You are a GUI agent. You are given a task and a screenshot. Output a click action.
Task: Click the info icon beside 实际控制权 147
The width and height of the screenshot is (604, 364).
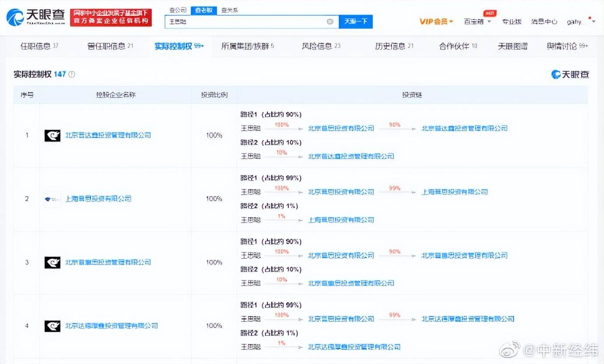72,74
